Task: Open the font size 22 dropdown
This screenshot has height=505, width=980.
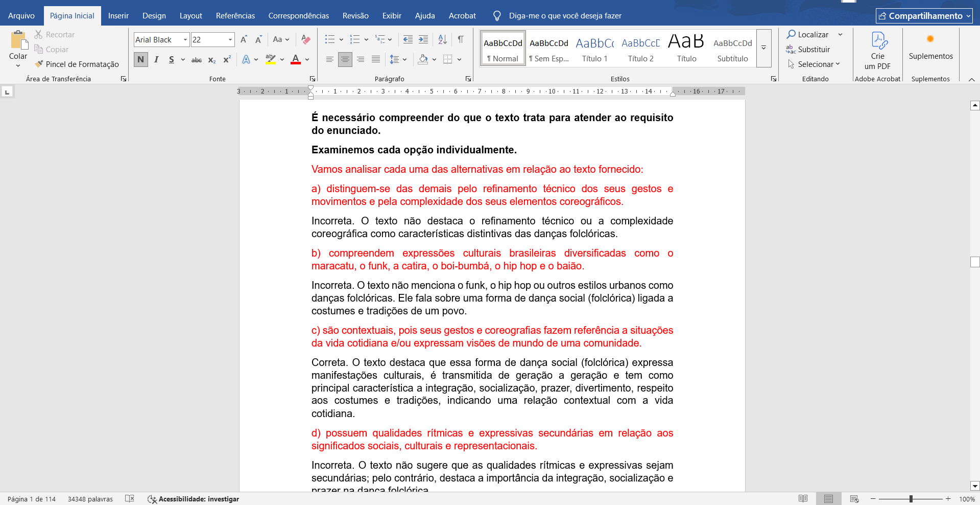Action: point(230,39)
